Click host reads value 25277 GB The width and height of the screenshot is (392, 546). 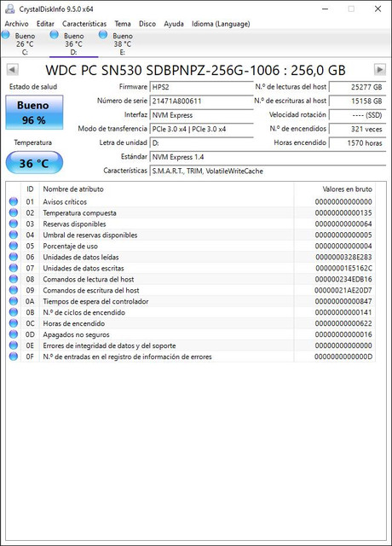coord(358,87)
